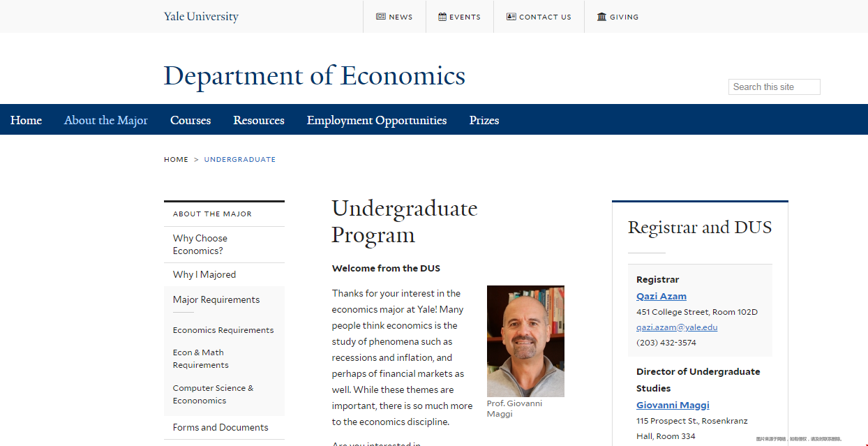Click the qazi.azam@yale.edu email link
Image resolution: width=868 pixels, height=446 pixels.
click(x=677, y=327)
